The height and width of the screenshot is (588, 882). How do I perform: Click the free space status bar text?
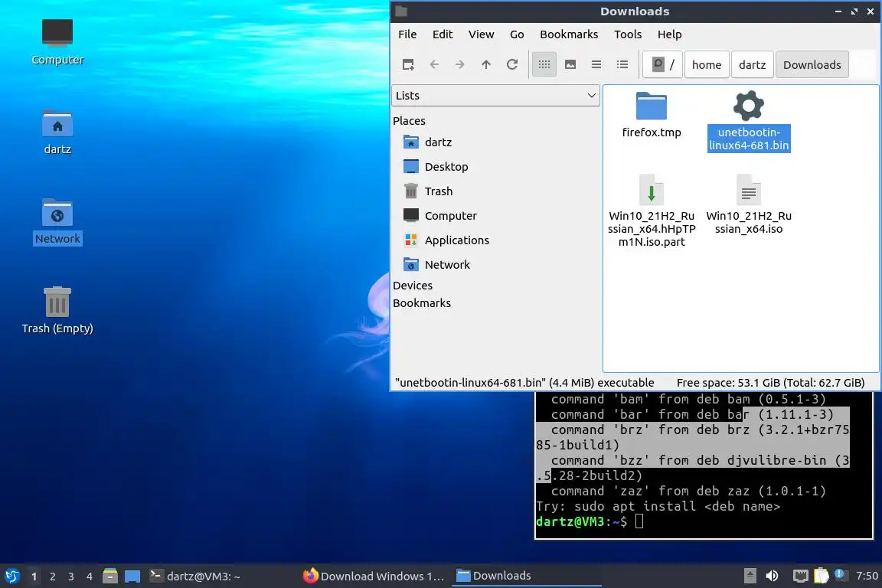pyautogui.click(x=770, y=383)
